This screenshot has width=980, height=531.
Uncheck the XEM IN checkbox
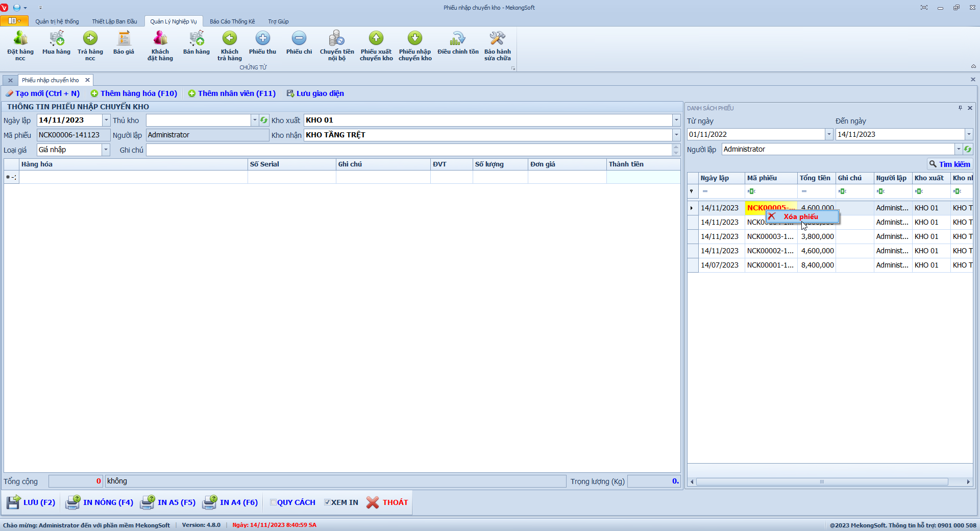click(x=328, y=502)
